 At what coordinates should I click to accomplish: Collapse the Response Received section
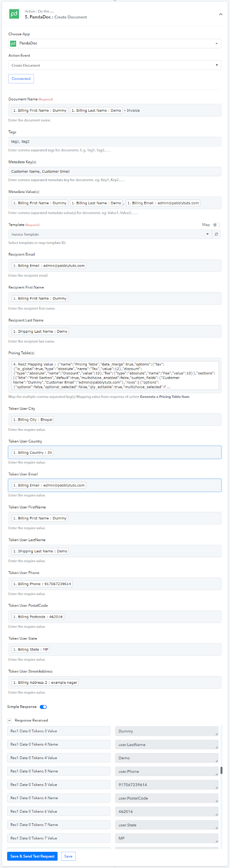[x=10, y=720]
